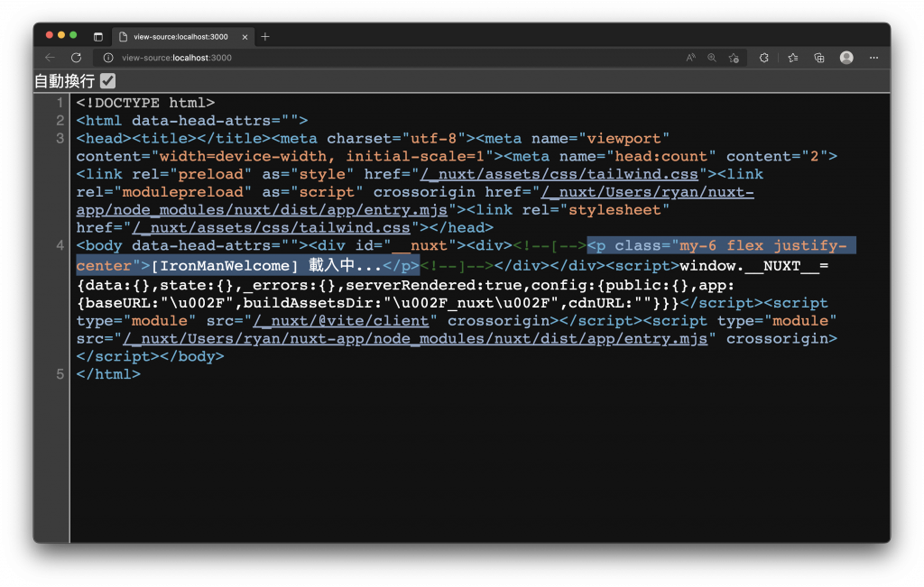Image resolution: width=924 pixels, height=587 pixels.
Task: Open the stylesheet tailwind.css href link
Action: click(271, 228)
